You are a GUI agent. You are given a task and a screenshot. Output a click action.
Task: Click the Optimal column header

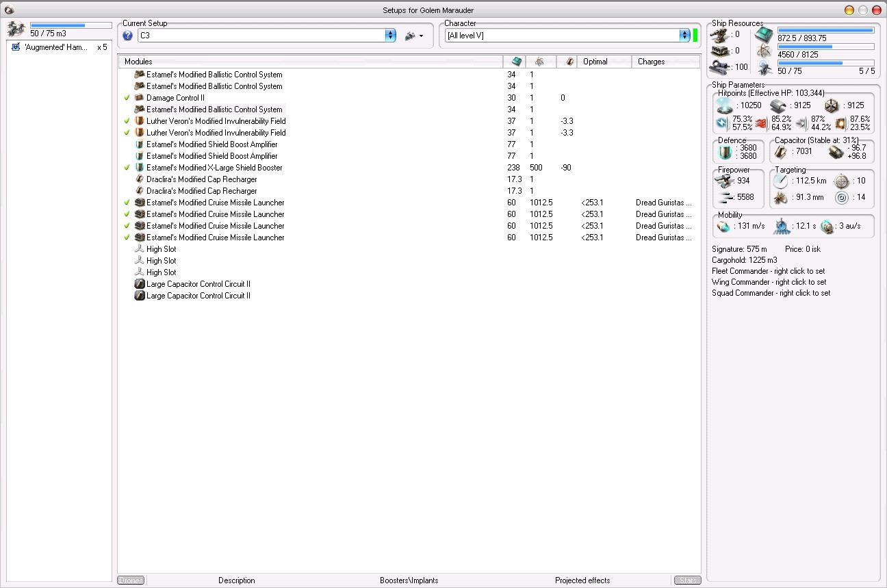point(604,62)
